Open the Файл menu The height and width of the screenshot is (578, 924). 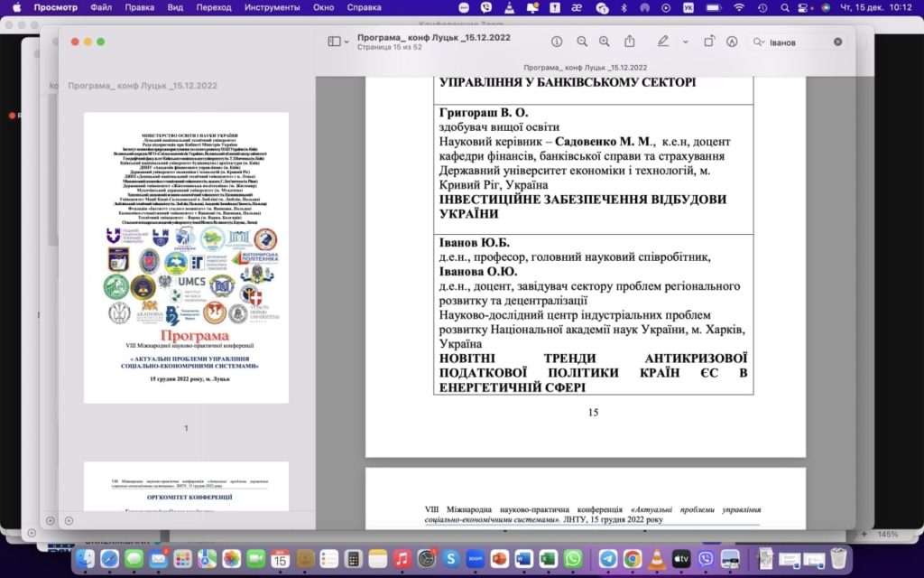[x=101, y=7]
